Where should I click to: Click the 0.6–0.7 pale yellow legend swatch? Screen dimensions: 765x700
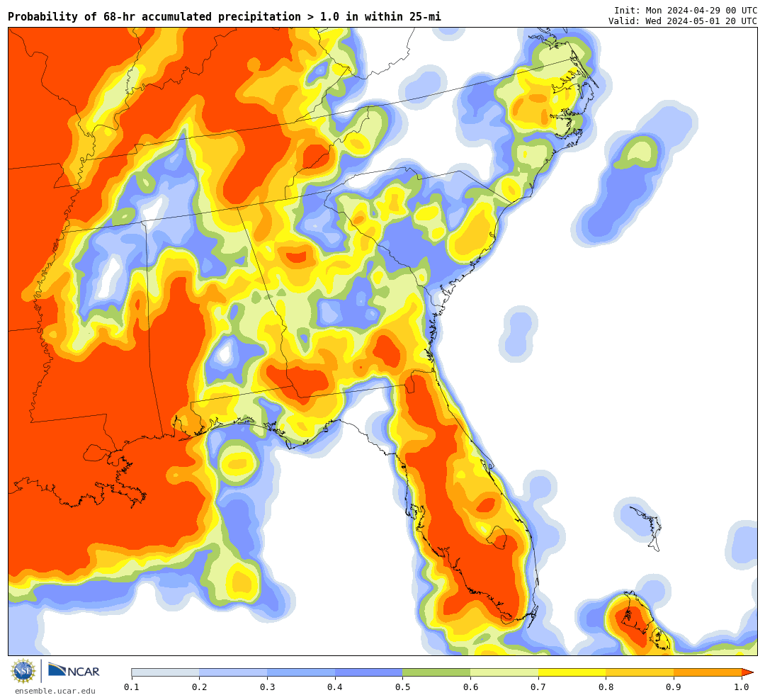(x=504, y=672)
